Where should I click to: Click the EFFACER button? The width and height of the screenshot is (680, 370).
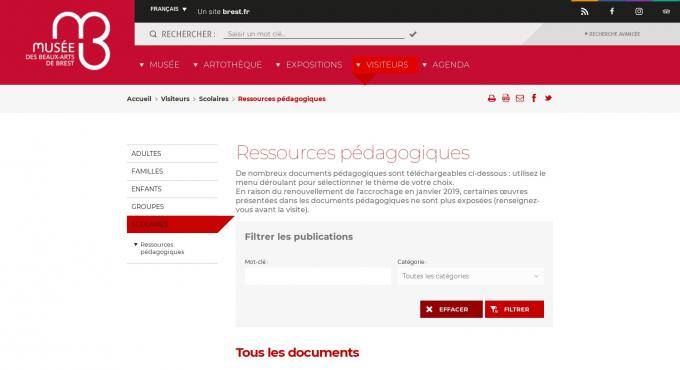click(451, 309)
